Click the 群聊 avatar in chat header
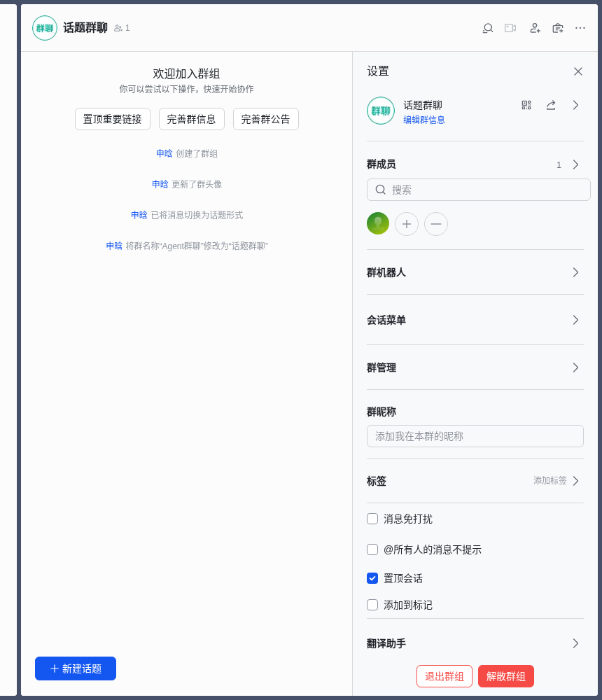The height and width of the screenshot is (700, 602). click(x=45, y=28)
